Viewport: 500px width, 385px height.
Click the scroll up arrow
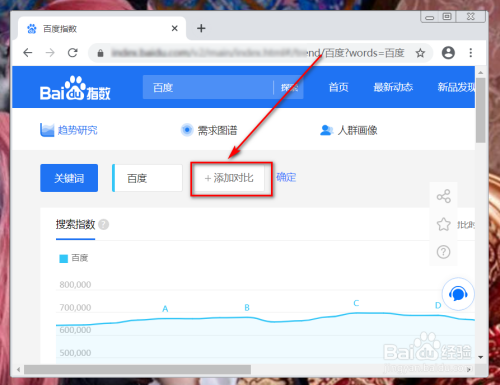click(x=480, y=72)
